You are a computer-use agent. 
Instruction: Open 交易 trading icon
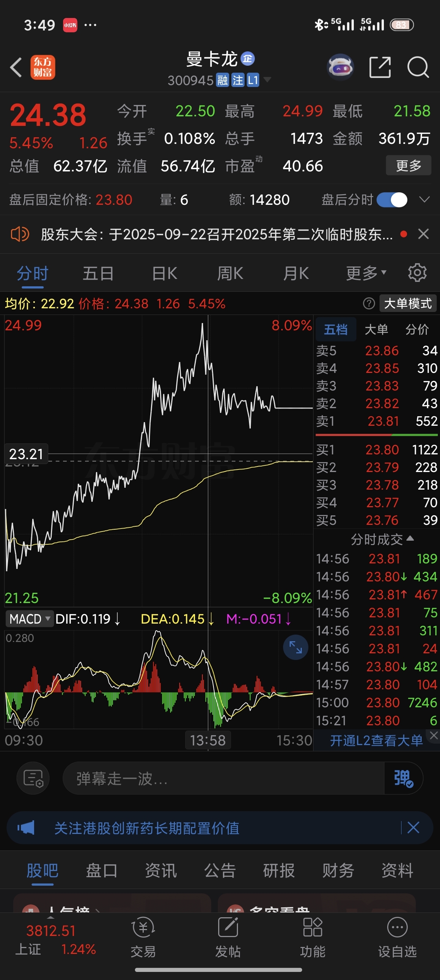[x=143, y=937]
